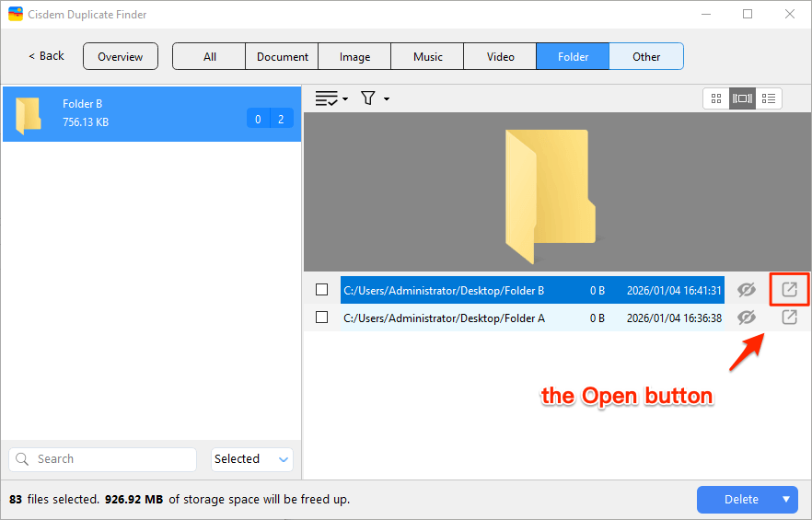
Task: Switch to the Music tab
Action: coord(428,56)
